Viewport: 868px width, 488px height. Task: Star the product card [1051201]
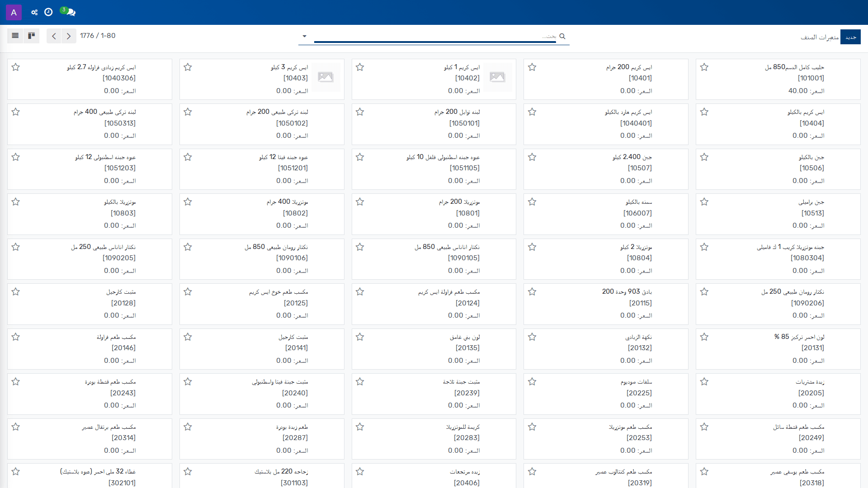(188, 157)
